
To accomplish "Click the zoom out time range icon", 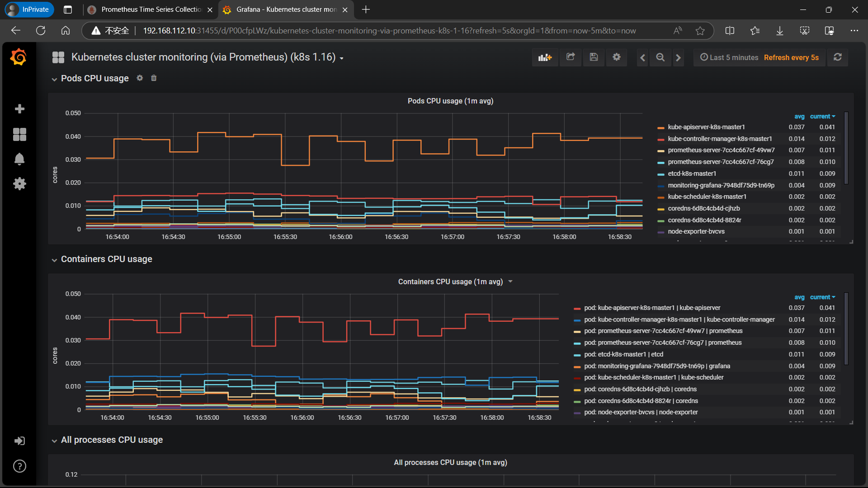I will [x=660, y=57].
